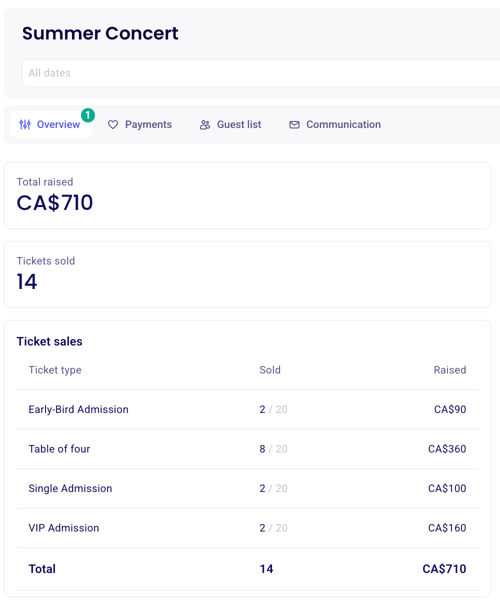
Task: Click the Overview sliders icon
Action: tap(25, 125)
